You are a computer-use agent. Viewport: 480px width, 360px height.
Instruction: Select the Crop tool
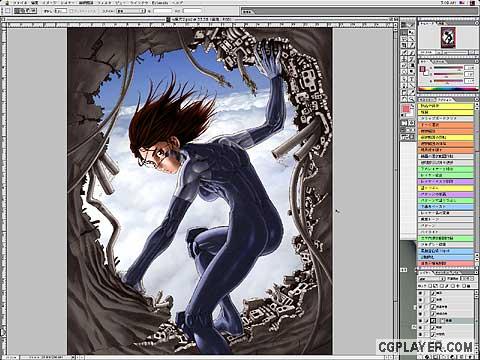404,45
